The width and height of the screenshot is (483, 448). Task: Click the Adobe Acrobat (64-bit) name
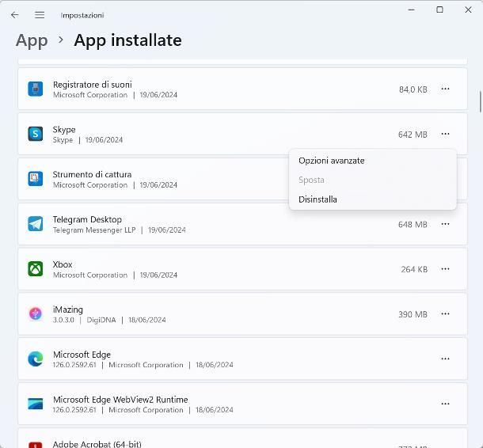(97, 444)
